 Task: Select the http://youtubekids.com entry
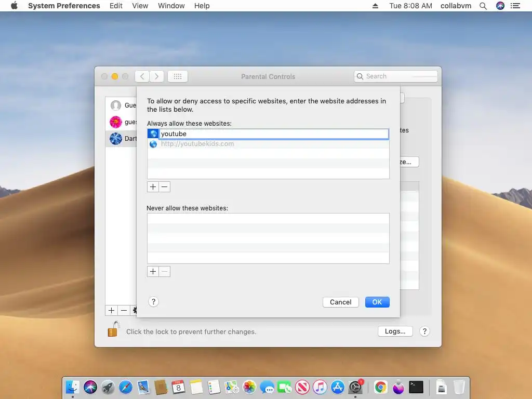point(268,144)
